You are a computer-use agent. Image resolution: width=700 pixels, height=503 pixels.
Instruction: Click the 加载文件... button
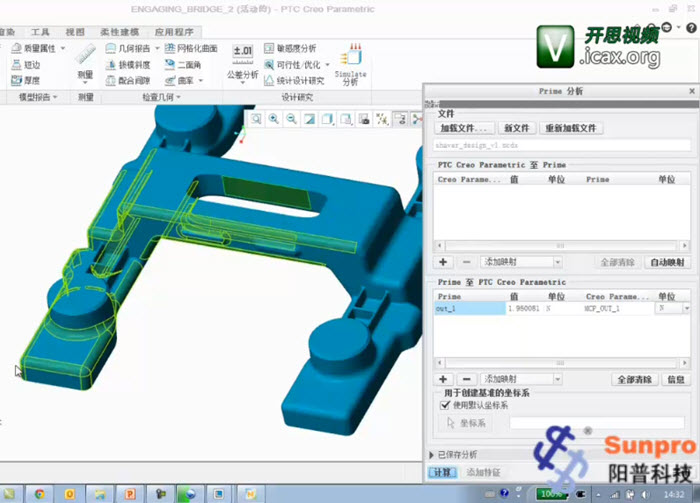point(464,128)
